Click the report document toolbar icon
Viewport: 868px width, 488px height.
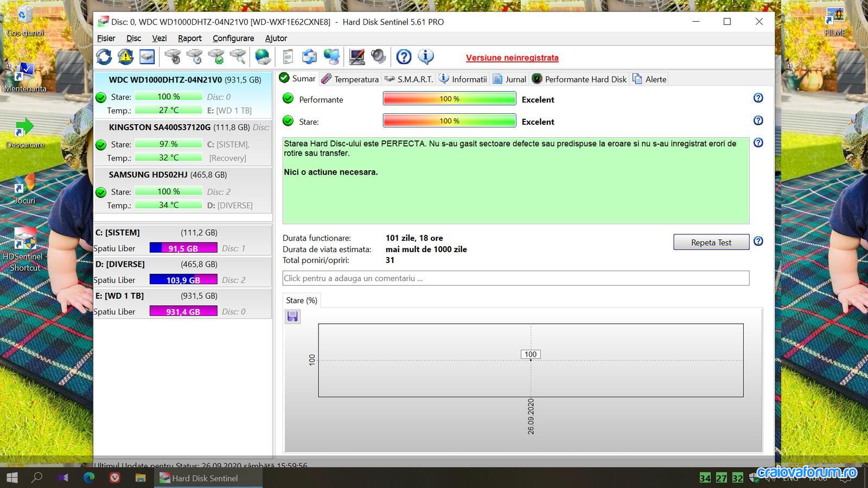288,57
